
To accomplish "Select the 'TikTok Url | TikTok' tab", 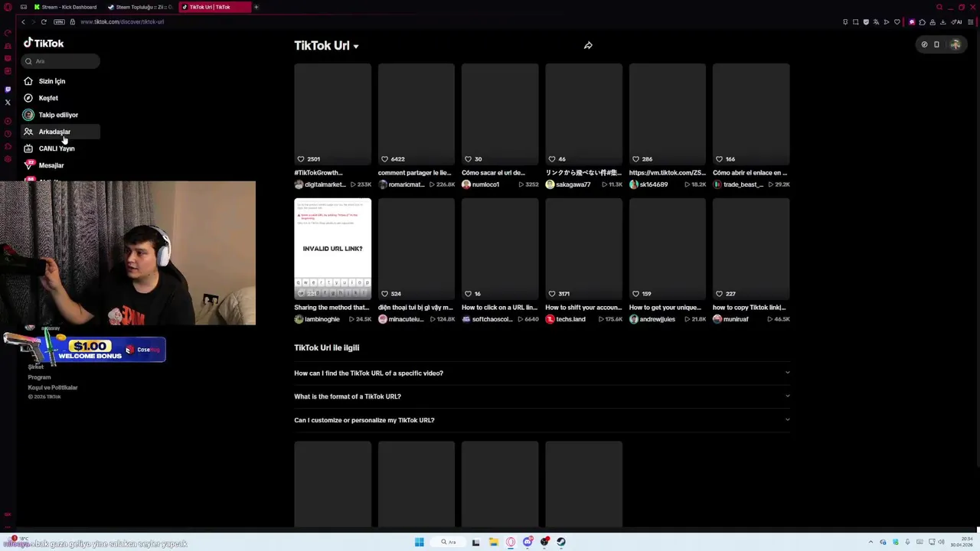I will (214, 7).
